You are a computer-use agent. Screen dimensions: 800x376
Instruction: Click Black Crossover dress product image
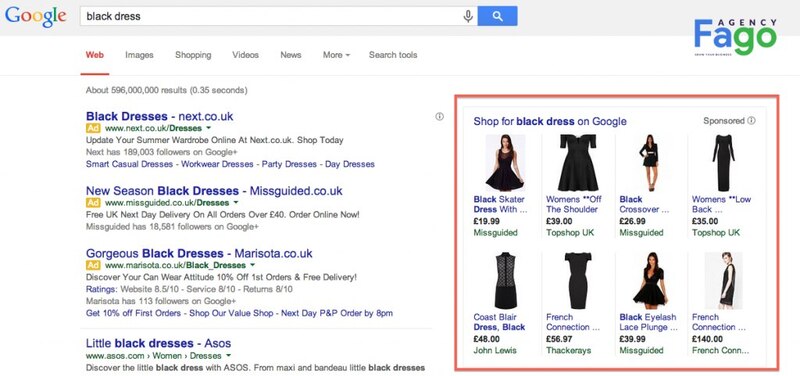coord(649,163)
